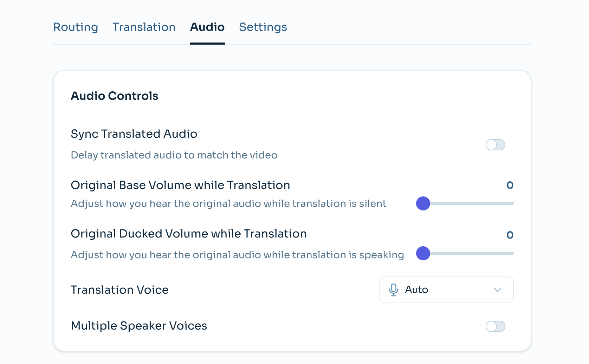Click the Original Base Volume slider handle
The height and width of the screenshot is (364, 589).
click(423, 203)
